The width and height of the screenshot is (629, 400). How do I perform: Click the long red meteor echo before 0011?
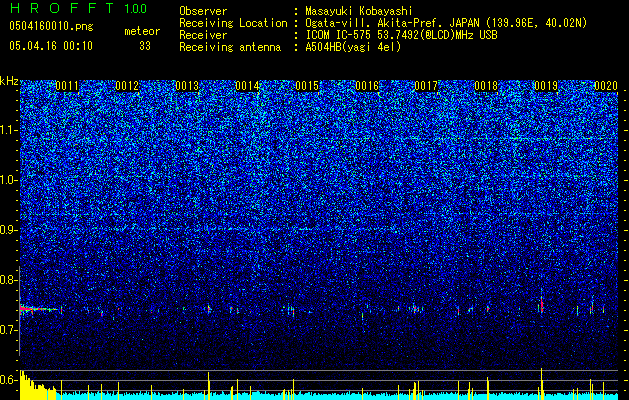pyautogui.click(x=38, y=309)
